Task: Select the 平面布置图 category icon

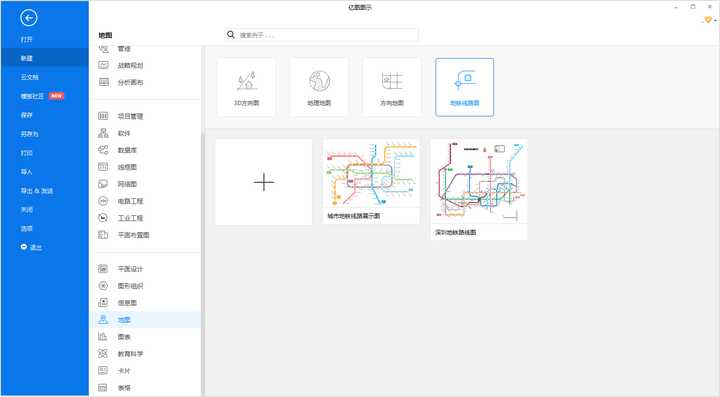Action: coord(103,235)
